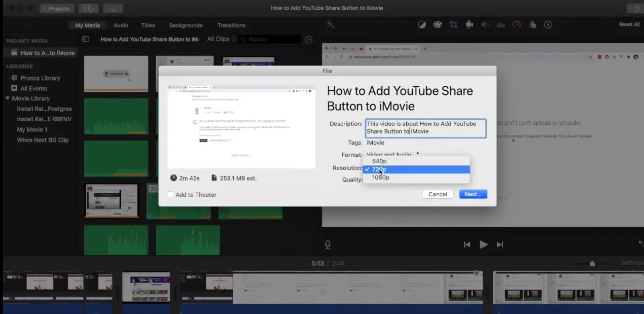The image size is (644, 314).
Task: Switch to the Titles tab
Action: [148, 25]
